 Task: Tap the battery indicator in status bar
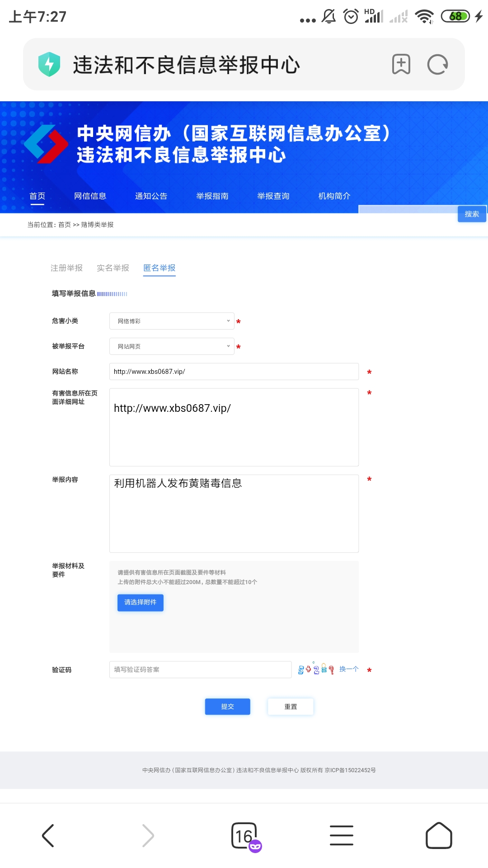click(455, 16)
